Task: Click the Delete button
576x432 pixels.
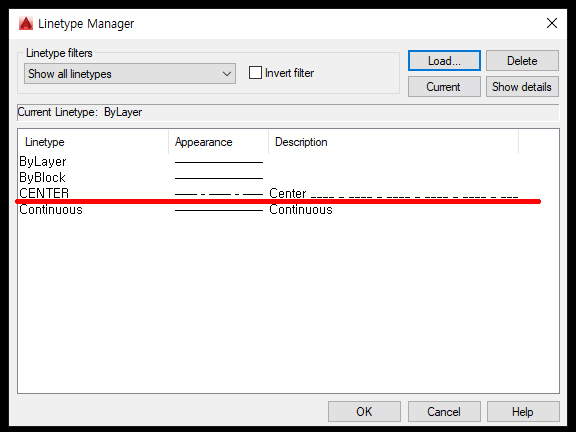Action: point(522,61)
